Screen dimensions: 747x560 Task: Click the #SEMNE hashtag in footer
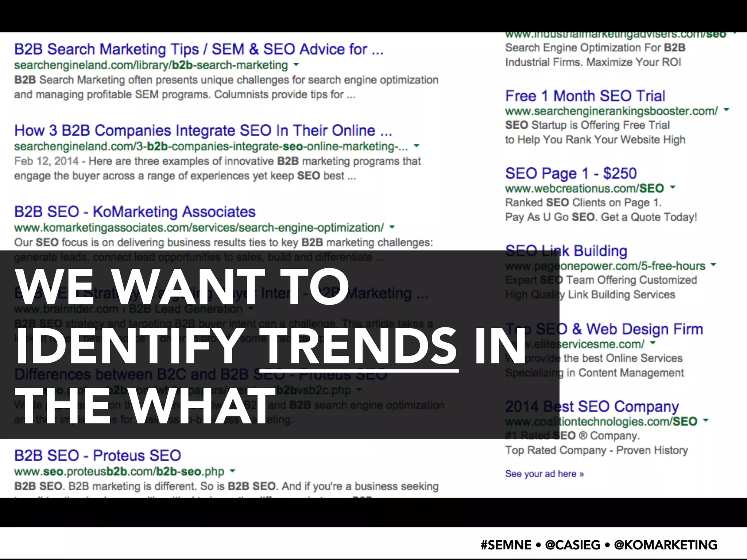pyautogui.click(x=506, y=545)
